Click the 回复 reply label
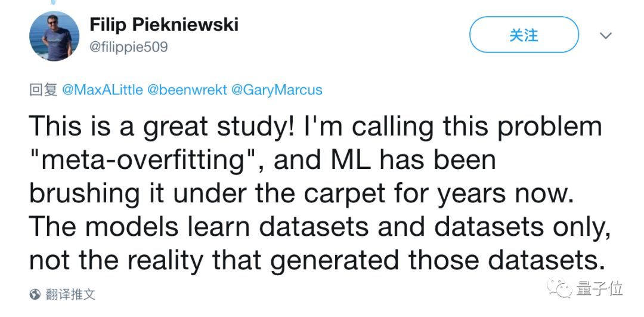This screenshot has width=644, height=317. click(x=43, y=90)
